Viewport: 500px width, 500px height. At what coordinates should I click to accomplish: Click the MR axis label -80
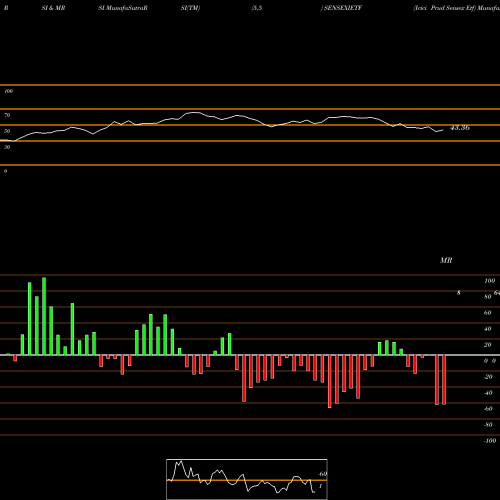point(488,425)
